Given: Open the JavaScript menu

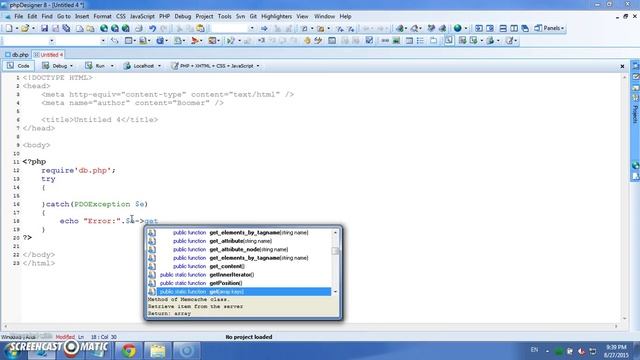Looking at the screenshot, I should click(x=142, y=16).
